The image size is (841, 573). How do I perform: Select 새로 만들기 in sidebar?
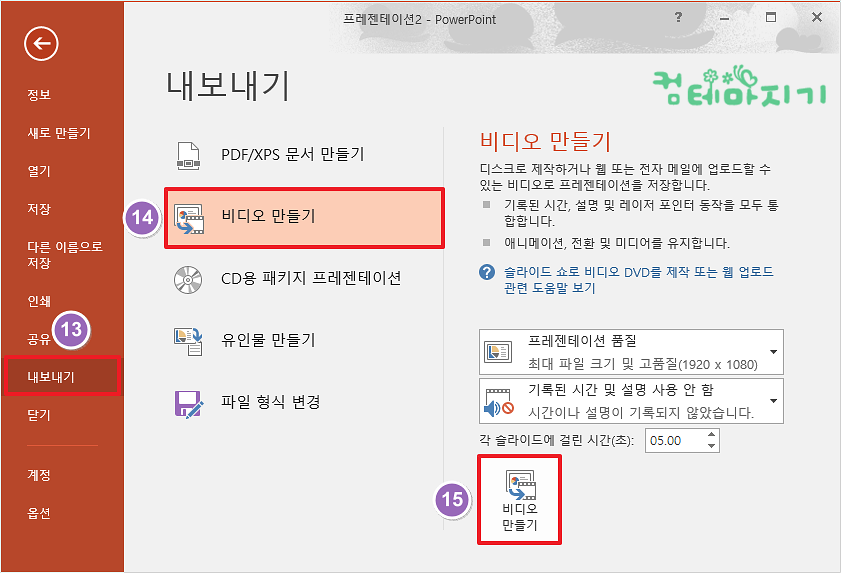click(59, 133)
